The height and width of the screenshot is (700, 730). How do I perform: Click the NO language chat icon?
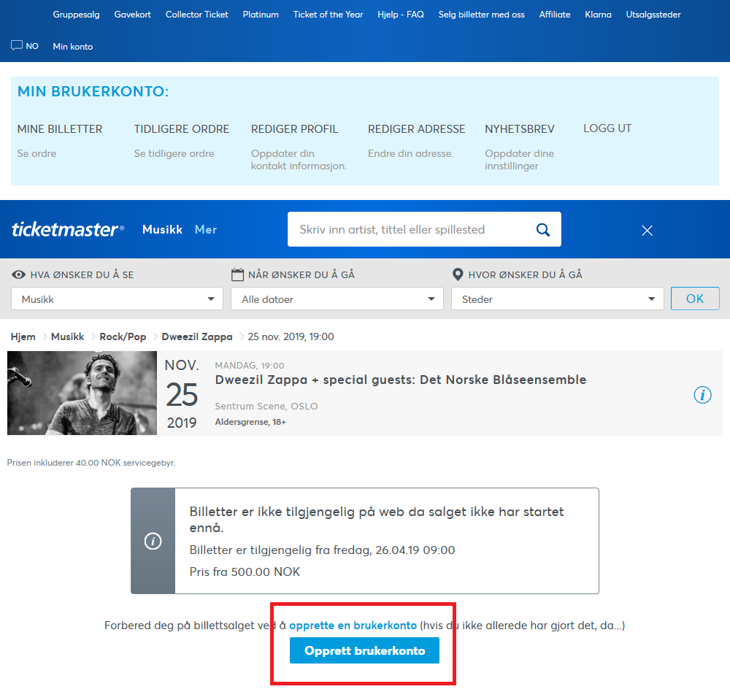point(17,45)
